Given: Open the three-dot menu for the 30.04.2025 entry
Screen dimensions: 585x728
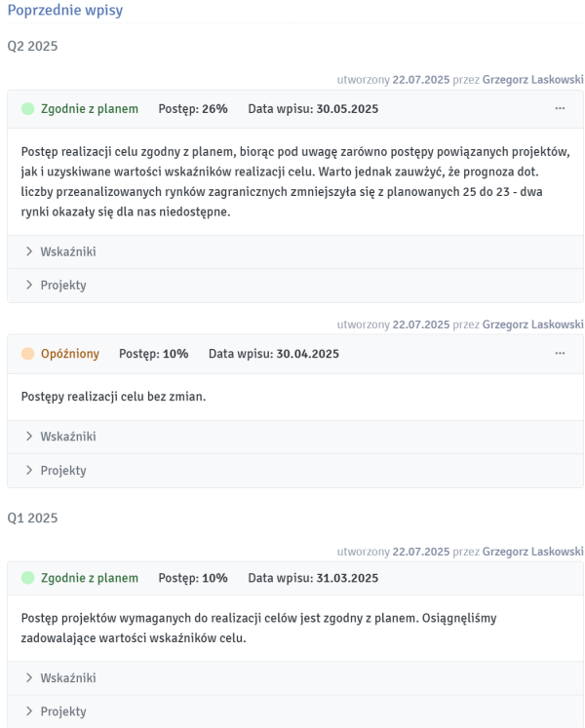Looking at the screenshot, I should point(560,354).
